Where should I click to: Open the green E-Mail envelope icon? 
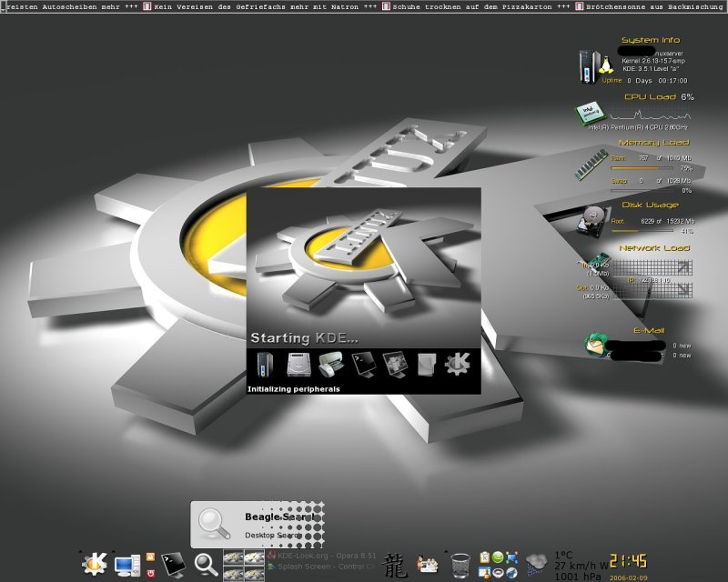click(x=595, y=345)
